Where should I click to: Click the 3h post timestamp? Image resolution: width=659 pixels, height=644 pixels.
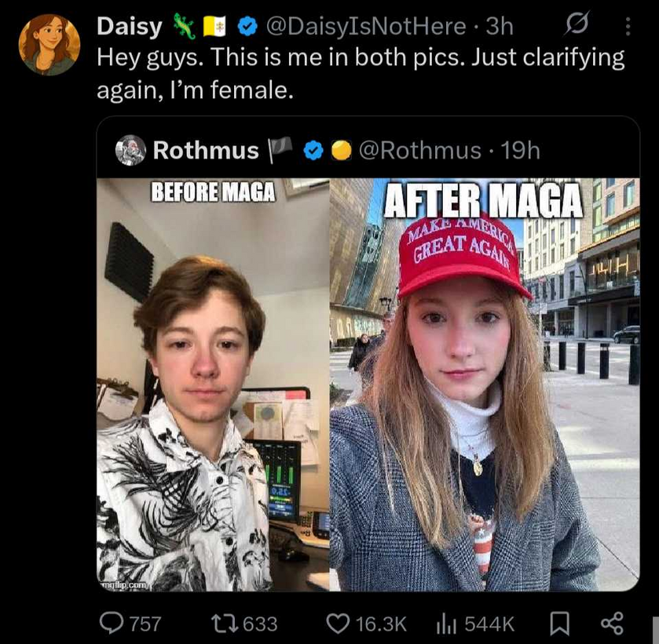500,27
